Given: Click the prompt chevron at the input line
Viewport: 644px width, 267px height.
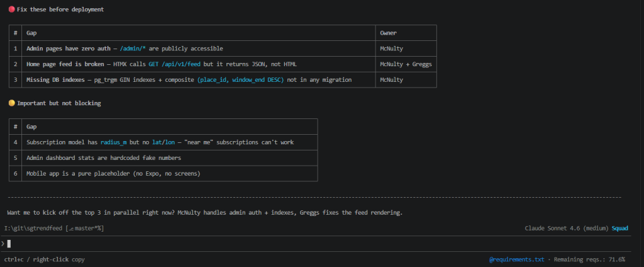Looking at the screenshot, I should (3, 243).
